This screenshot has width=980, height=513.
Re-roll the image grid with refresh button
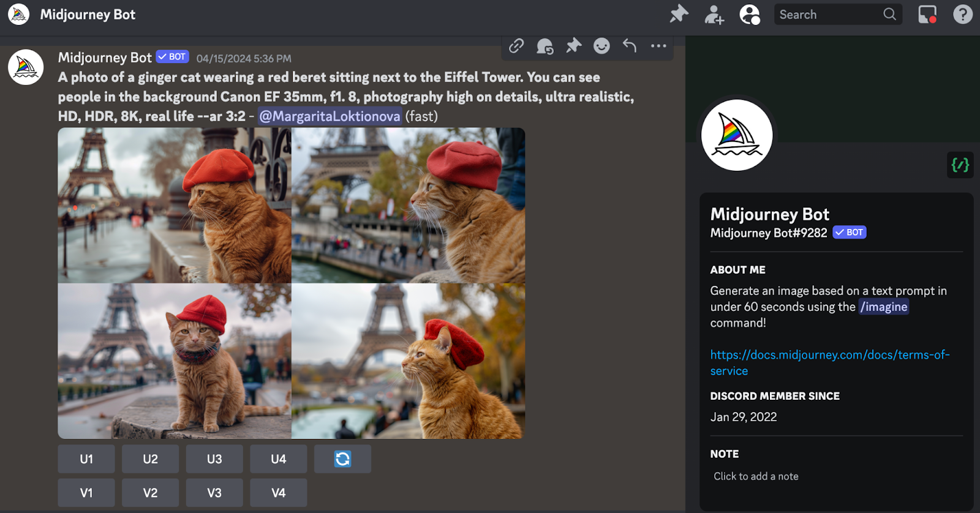coord(342,459)
